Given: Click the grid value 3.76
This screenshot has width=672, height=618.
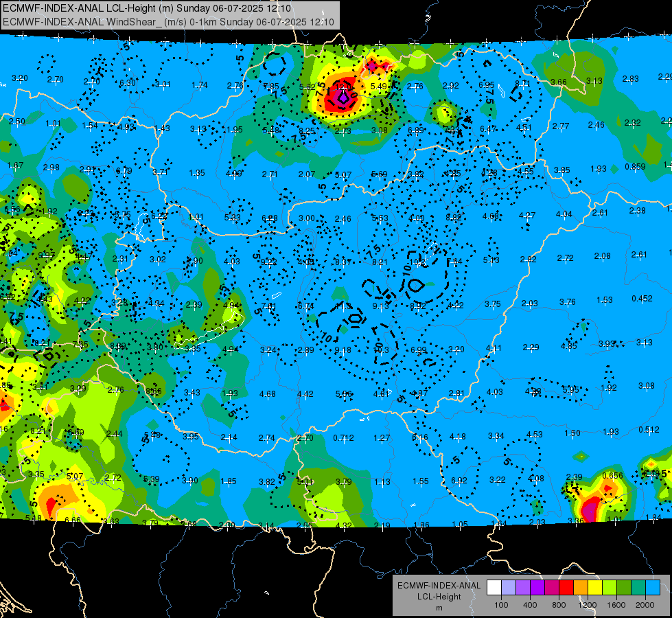Looking at the screenshot, I should [x=568, y=302].
